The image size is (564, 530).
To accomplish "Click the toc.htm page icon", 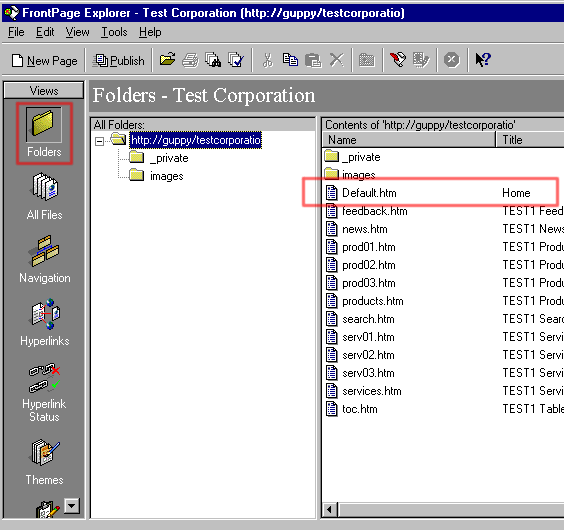I will (x=331, y=409).
